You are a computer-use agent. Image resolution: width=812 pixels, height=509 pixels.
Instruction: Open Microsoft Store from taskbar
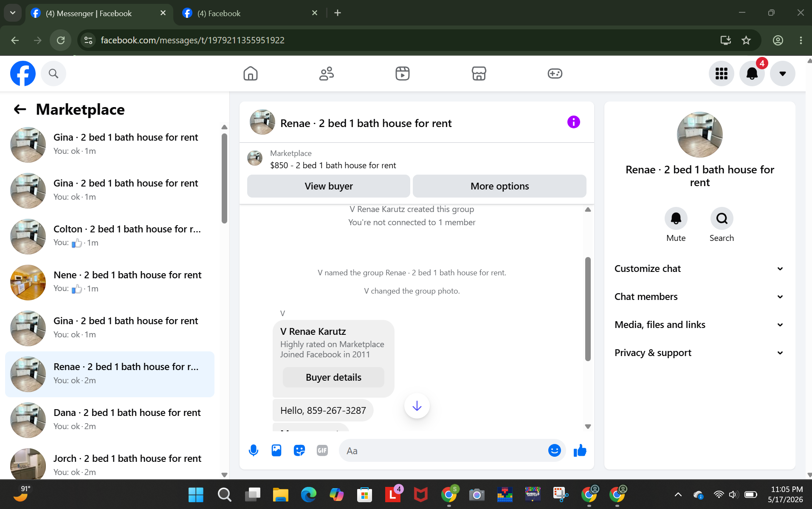[x=364, y=495]
